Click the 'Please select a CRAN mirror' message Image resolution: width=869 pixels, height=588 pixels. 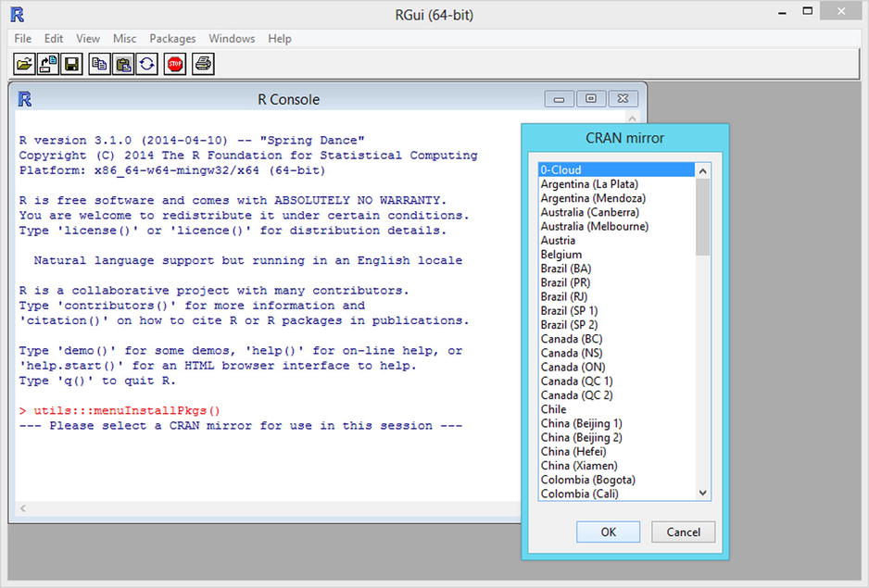click(241, 426)
